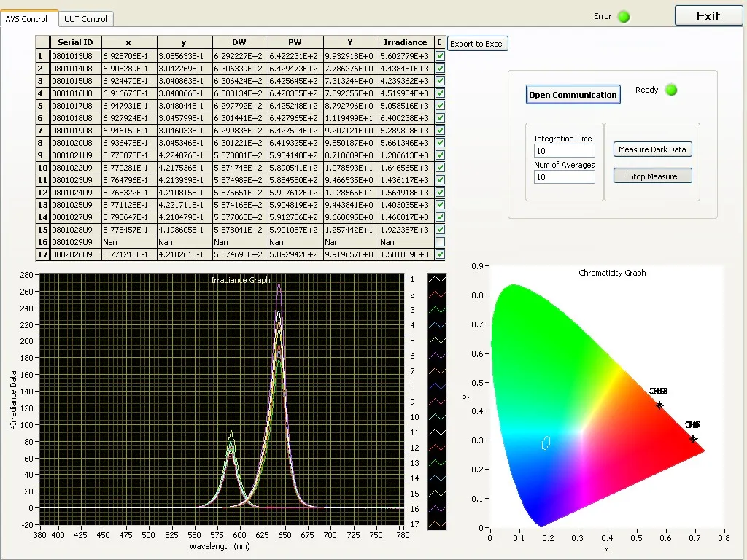Switch to the UUT Control tab
This screenshot has height=560, width=747.
click(85, 19)
